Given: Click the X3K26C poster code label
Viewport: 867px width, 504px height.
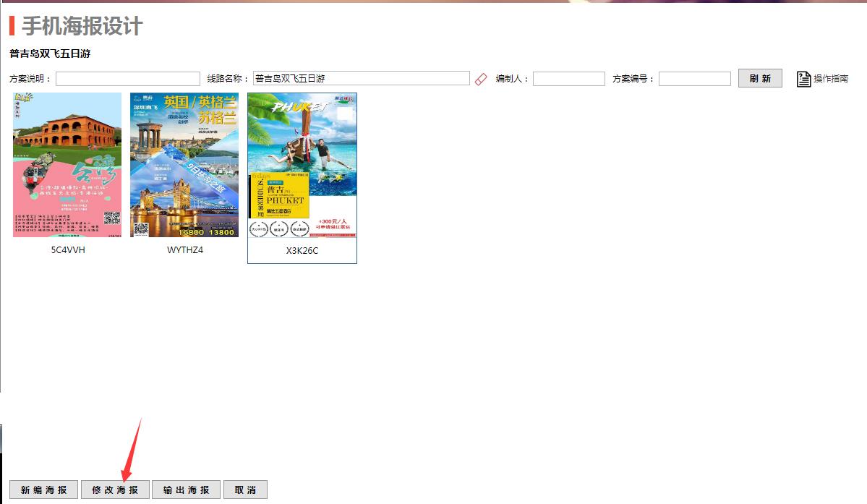Looking at the screenshot, I should click(x=302, y=250).
